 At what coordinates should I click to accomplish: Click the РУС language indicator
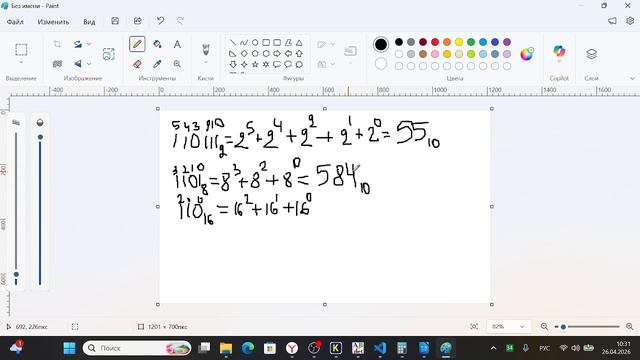tap(544, 348)
